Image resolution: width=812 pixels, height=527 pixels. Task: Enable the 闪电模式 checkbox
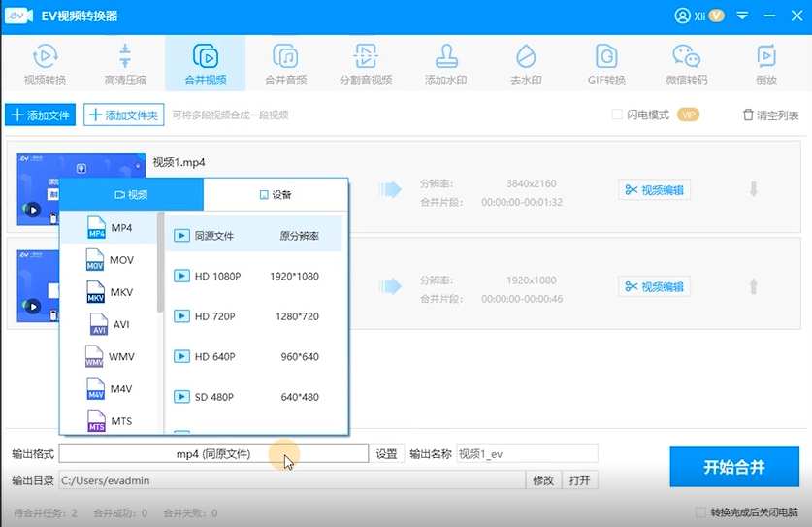pos(617,115)
